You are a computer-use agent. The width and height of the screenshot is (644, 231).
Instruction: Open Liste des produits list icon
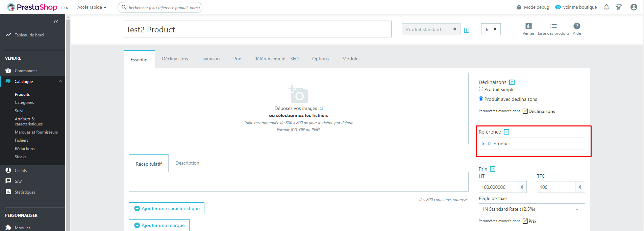(553, 26)
